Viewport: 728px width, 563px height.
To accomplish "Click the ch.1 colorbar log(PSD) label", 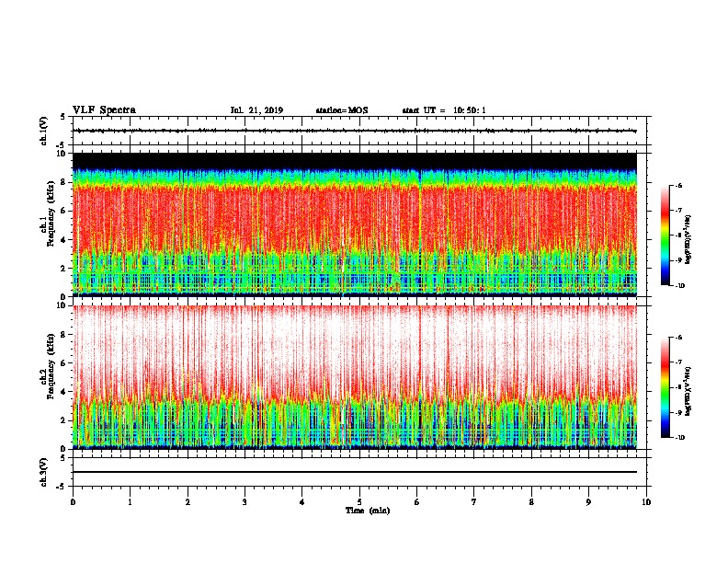I will (688, 240).
